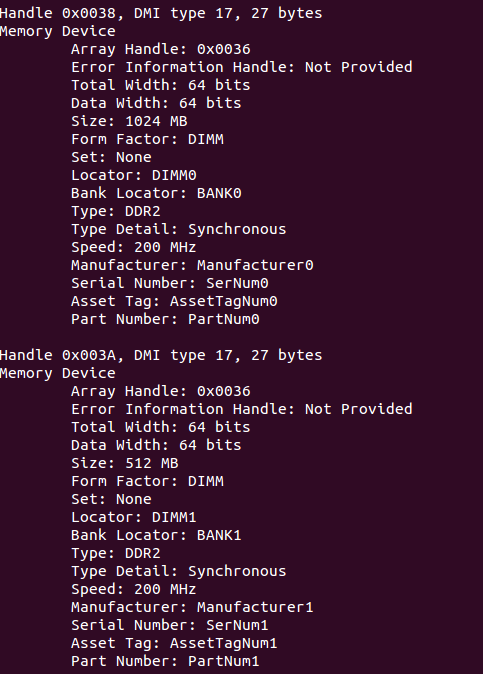
Task: Click first 'Memory Device' heading
Action: 58,31
